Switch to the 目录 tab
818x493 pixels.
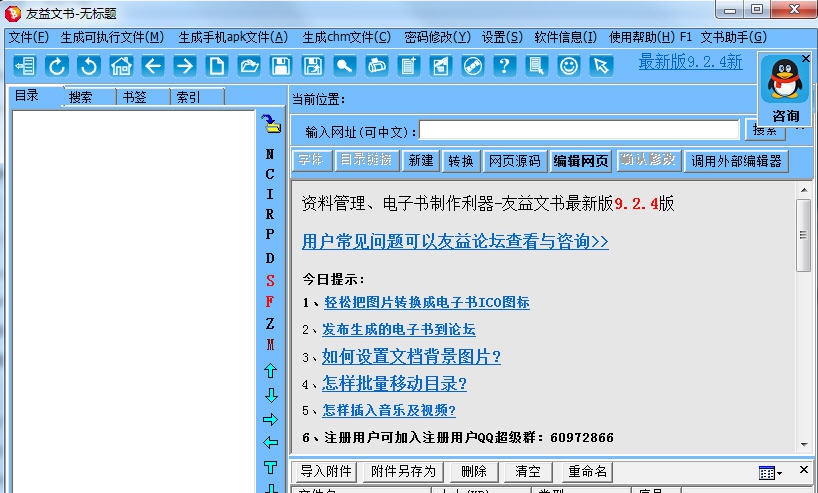point(37,96)
